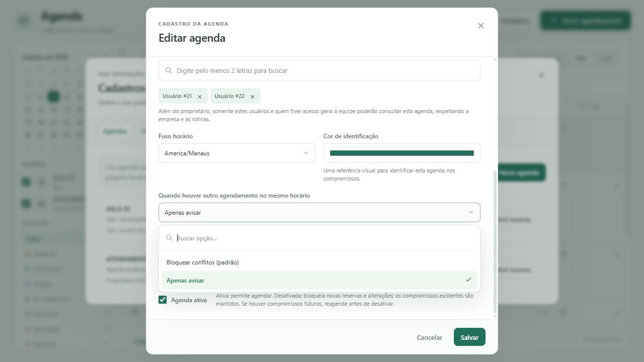Image resolution: width=644 pixels, height=362 pixels.
Task: Choose Bloquear conflitos (padrão) option
Action: pyautogui.click(x=319, y=262)
